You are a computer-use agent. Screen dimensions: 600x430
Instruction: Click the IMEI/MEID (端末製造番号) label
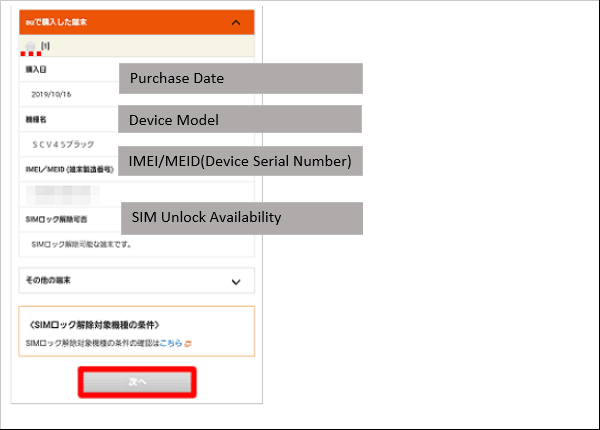pyautogui.click(x=68, y=169)
